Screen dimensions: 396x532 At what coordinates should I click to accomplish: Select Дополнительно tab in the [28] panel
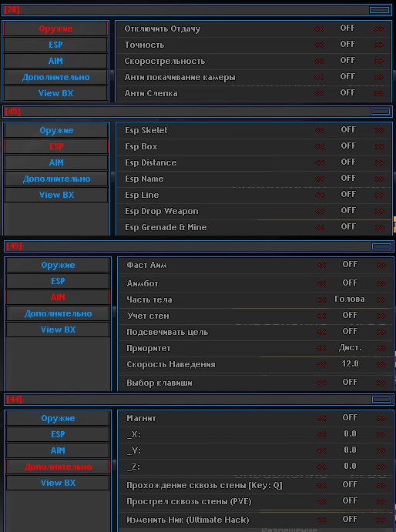(x=55, y=77)
